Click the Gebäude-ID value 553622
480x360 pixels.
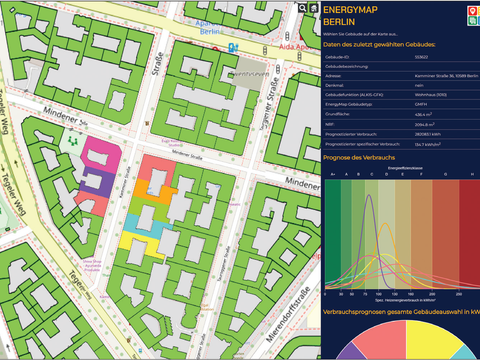(421, 57)
